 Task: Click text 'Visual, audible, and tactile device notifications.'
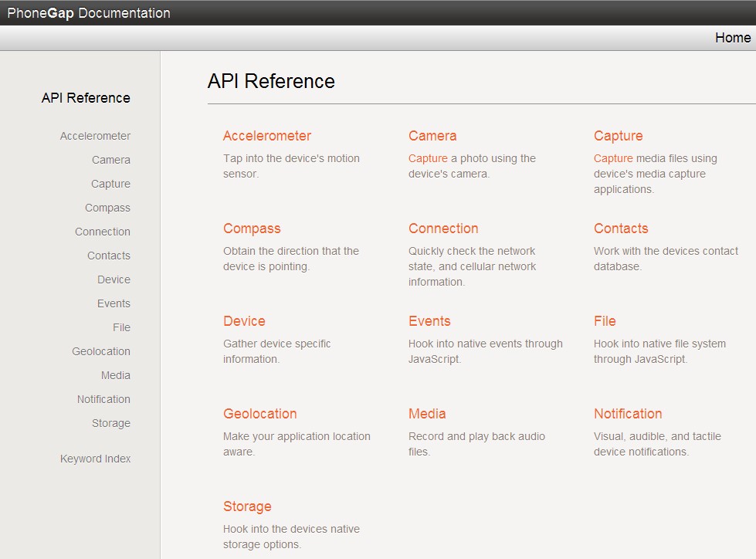point(657,444)
